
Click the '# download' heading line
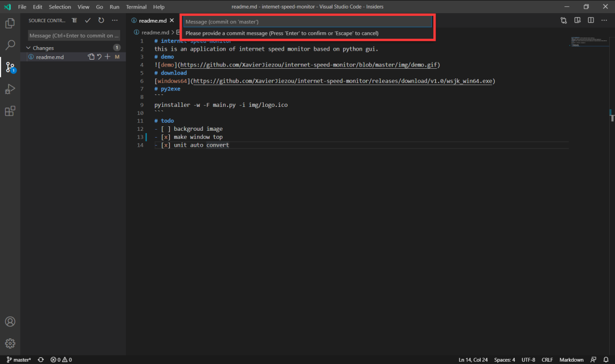point(171,73)
